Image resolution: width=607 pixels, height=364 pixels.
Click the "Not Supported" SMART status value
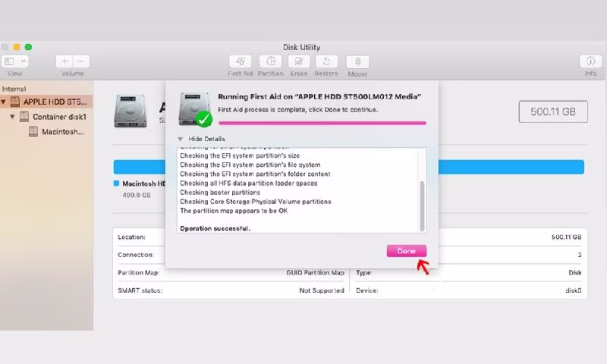322,290
